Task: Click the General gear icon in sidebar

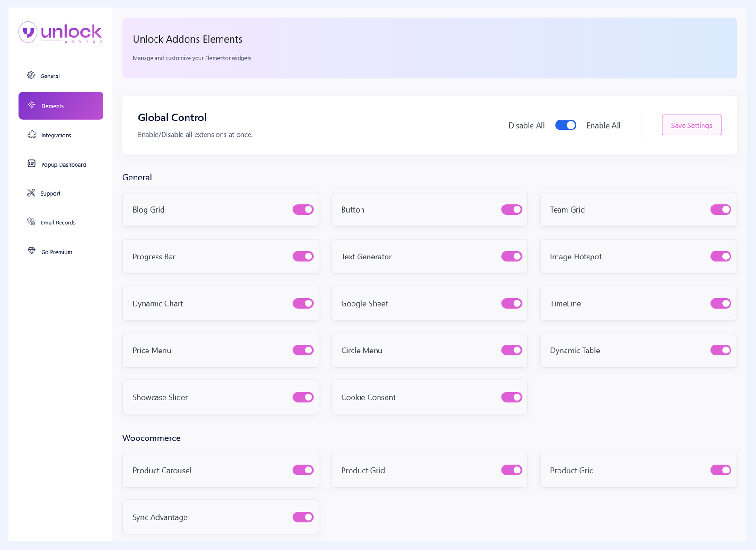Action: pyautogui.click(x=31, y=76)
